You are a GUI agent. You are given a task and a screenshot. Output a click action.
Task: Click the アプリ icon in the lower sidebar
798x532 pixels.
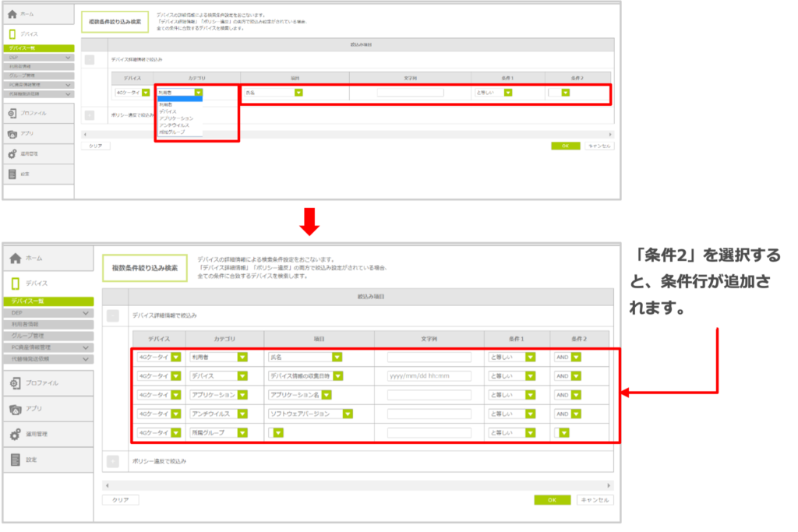click(x=15, y=409)
